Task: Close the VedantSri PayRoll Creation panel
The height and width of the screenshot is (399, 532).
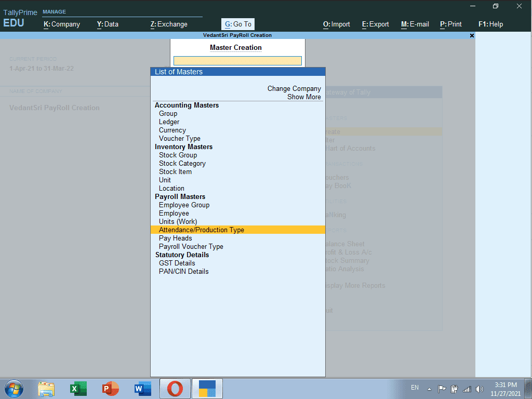Action: [x=472, y=36]
